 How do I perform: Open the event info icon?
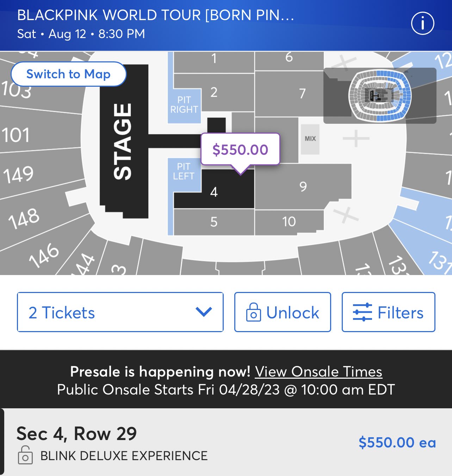[x=422, y=24]
